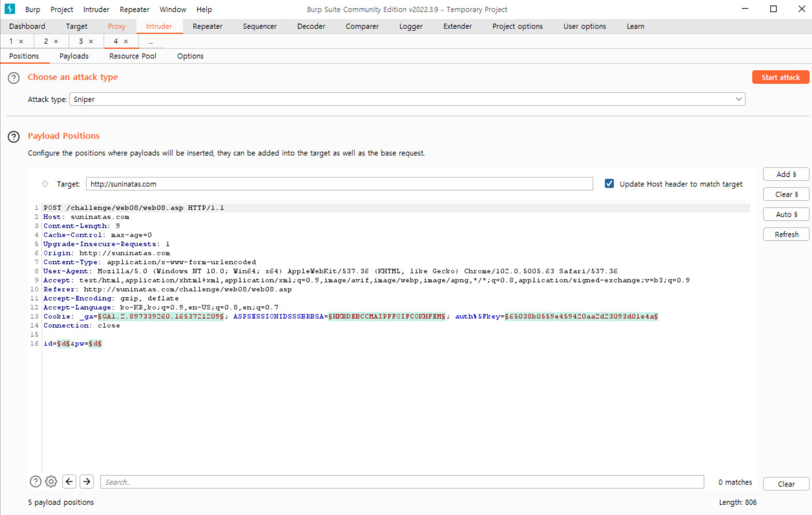The height and width of the screenshot is (515, 812).
Task: Close Intruder attack tab 1
Action: (21, 41)
